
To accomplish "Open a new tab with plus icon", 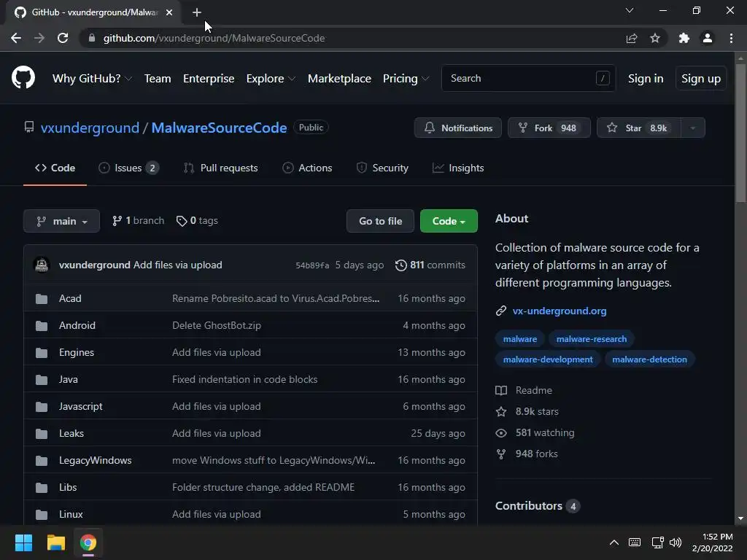I will (197, 12).
